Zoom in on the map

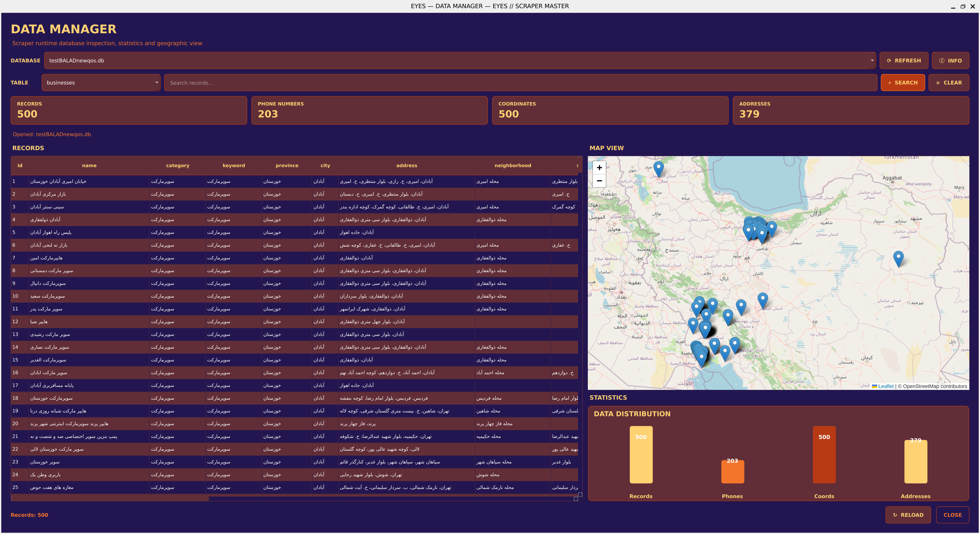(599, 167)
